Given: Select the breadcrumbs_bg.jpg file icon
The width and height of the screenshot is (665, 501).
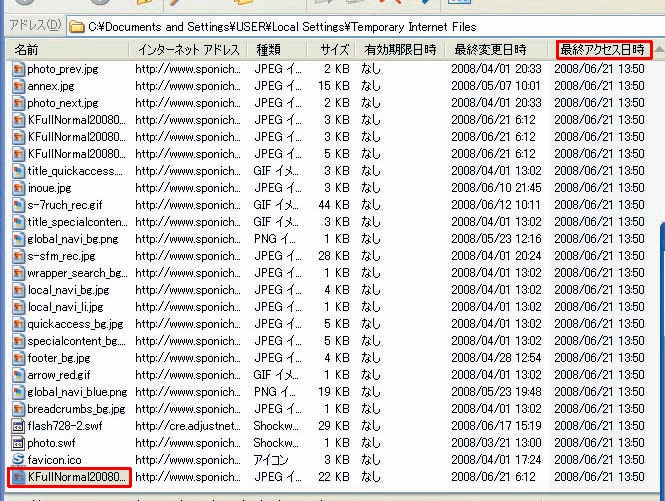Looking at the screenshot, I should click(x=18, y=409).
